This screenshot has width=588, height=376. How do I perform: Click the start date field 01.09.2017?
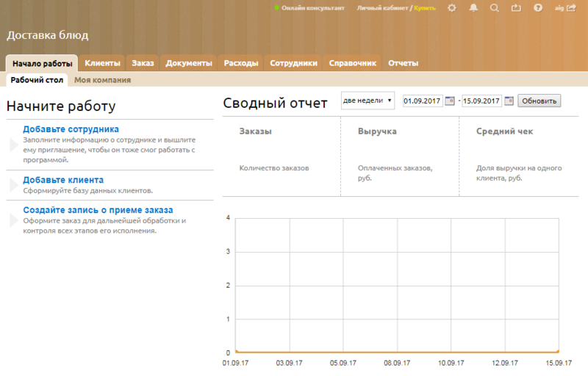423,101
